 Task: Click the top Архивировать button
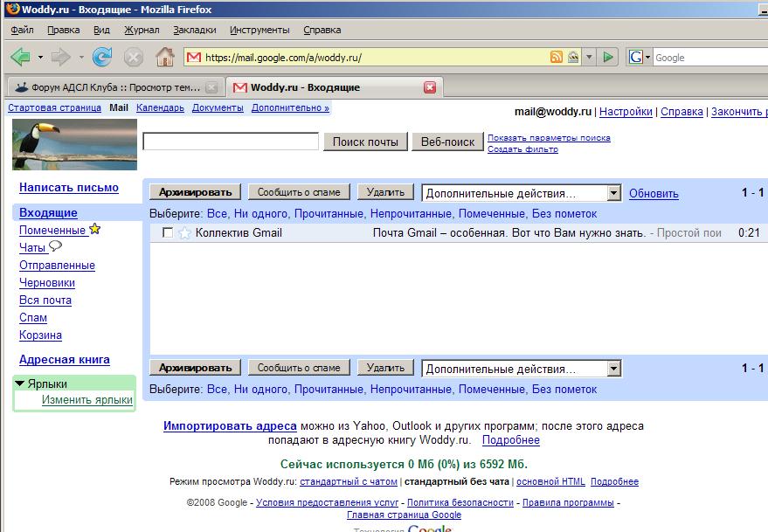coord(195,192)
